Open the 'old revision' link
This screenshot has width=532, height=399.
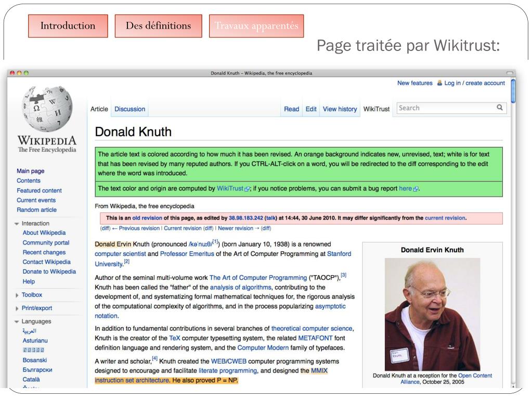(147, 218)
